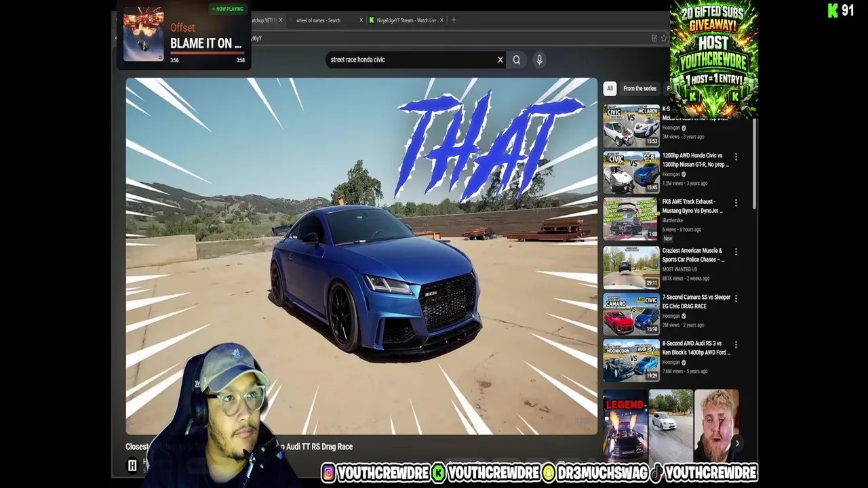Screen dimensions: 868x488
Task: Click the New badge on FK8 video
Action: (x=668, y=239)
